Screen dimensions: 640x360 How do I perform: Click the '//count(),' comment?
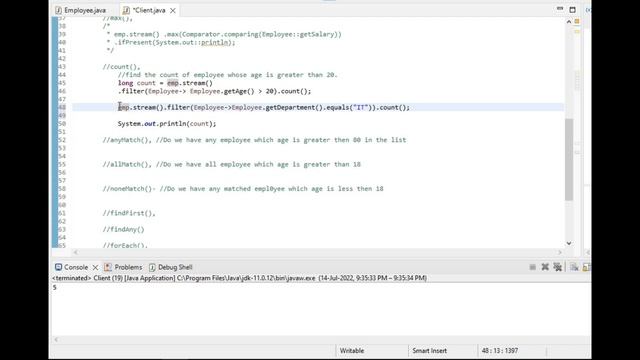pyautogui.click(x=122, y=67)
